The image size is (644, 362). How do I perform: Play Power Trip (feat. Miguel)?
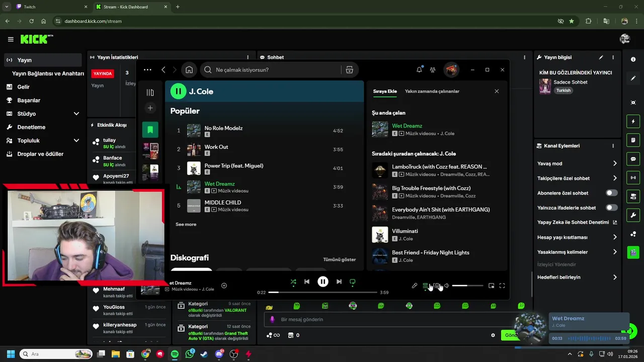point(264,168)
